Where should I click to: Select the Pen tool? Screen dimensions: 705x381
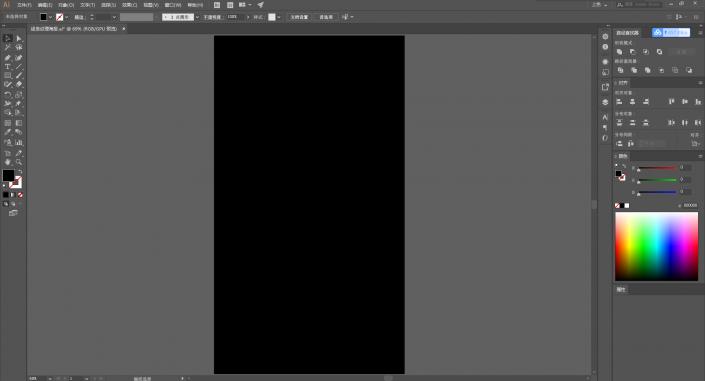point(8,58)
